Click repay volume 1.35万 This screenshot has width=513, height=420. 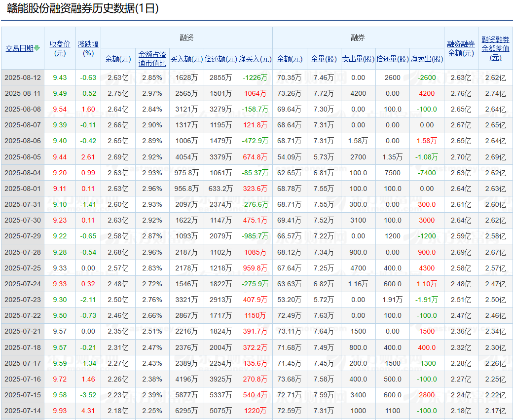[x=393, y=157]
